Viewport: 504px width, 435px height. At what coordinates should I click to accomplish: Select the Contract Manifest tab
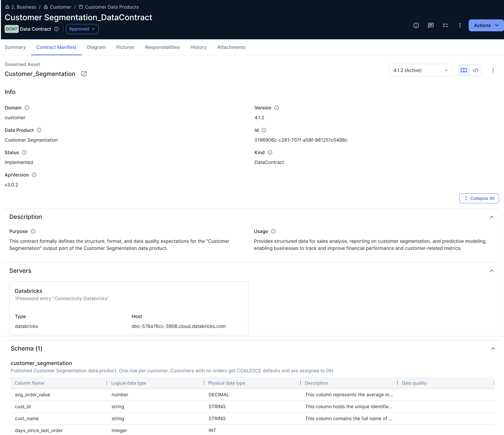(56, 47)
